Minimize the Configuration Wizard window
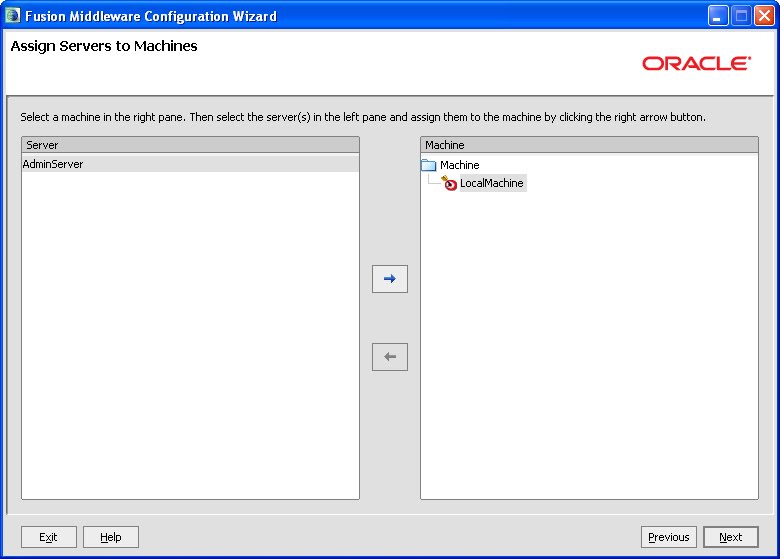 point(717,16)
